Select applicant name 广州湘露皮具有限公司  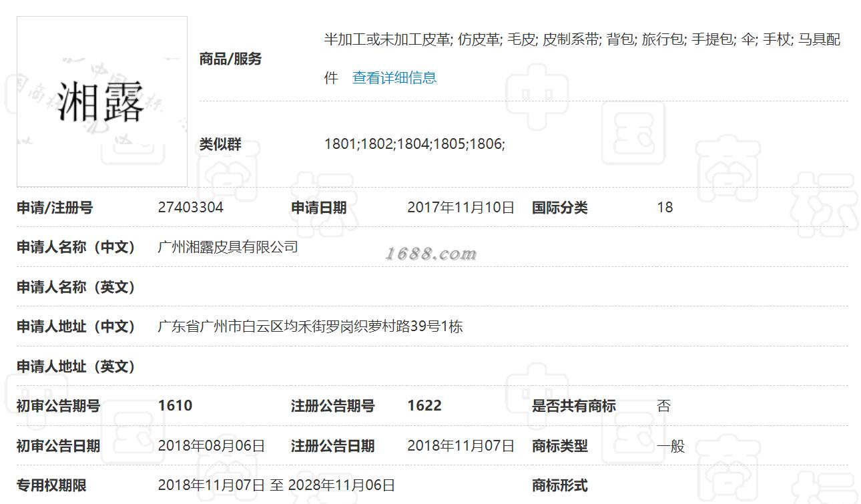[228, 247]
